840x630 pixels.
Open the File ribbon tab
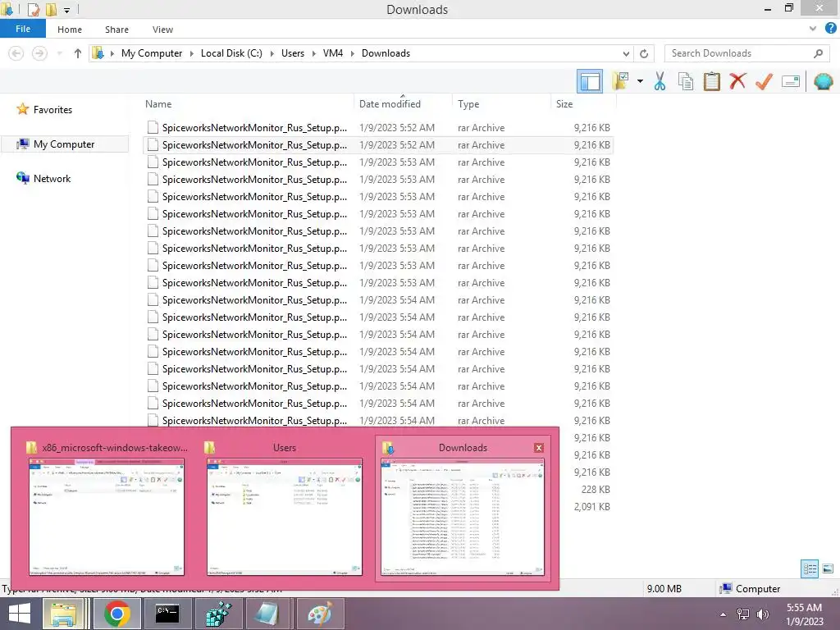(x=23, y=29)
